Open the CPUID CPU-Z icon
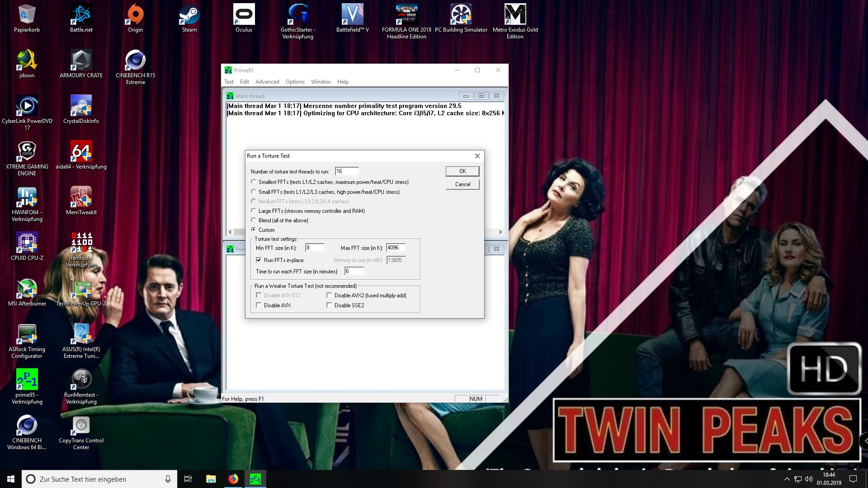Image resolution: width=868 pixels, height=488 pixels. 27,243
